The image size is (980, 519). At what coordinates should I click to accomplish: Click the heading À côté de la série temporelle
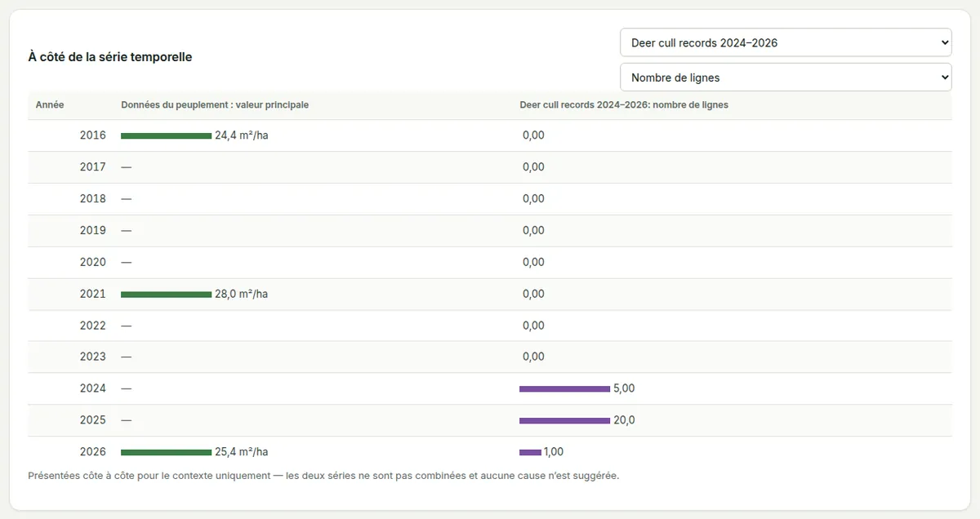pyautogui.click(x=110, y=57)
